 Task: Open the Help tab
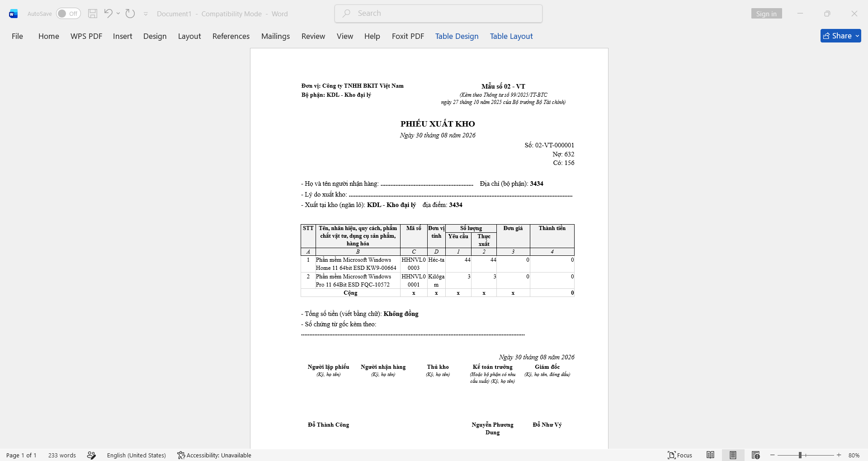point(372,36)
